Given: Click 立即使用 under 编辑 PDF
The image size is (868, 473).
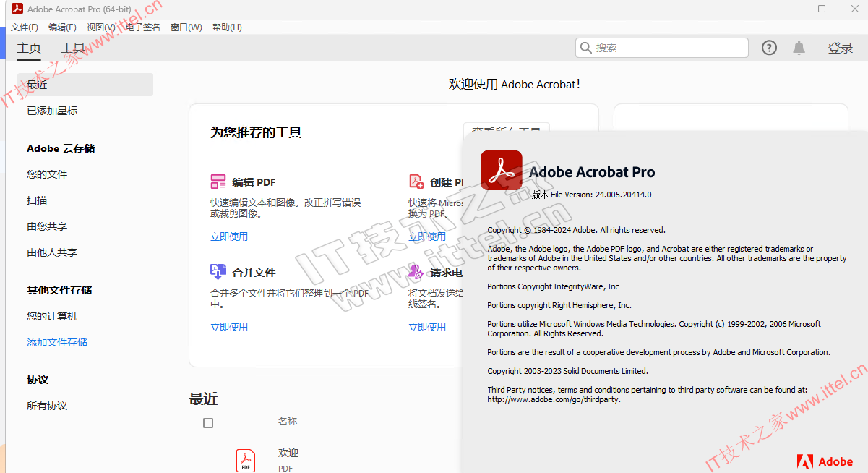Looking at the screenshot, I should (229, 236).
